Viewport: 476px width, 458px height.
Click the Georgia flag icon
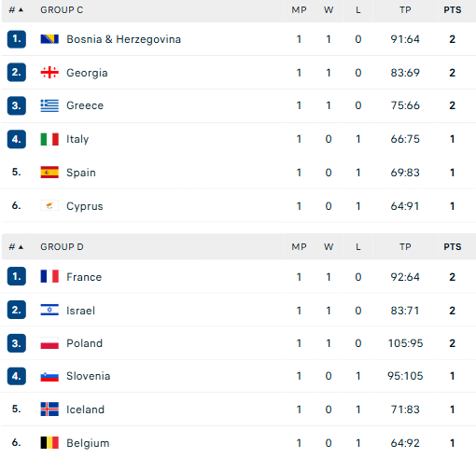tap(49, 73)
